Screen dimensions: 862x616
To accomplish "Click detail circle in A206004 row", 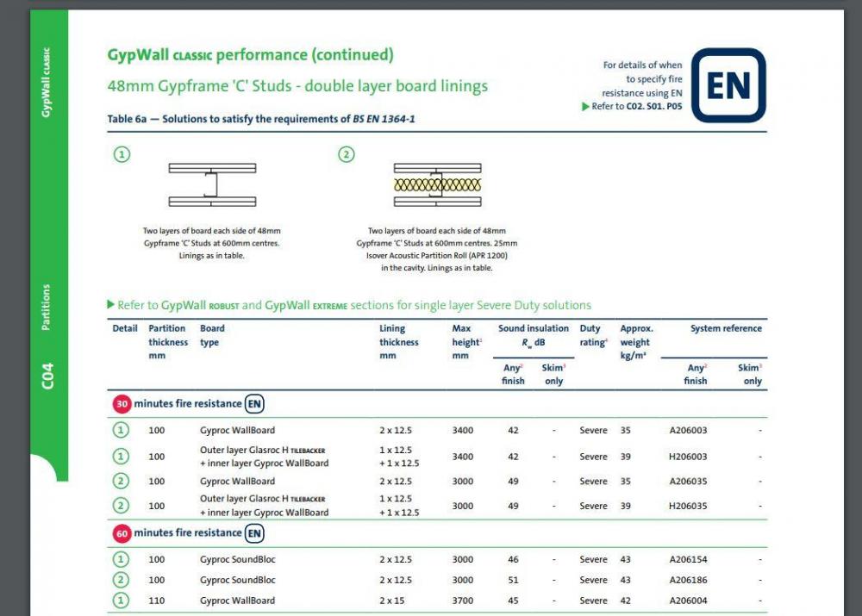I will pyautogui.click(x=121, y=600).
